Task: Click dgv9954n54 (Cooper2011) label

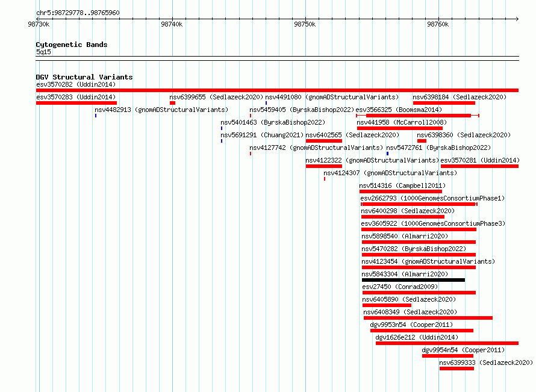Action: point(463,350)
